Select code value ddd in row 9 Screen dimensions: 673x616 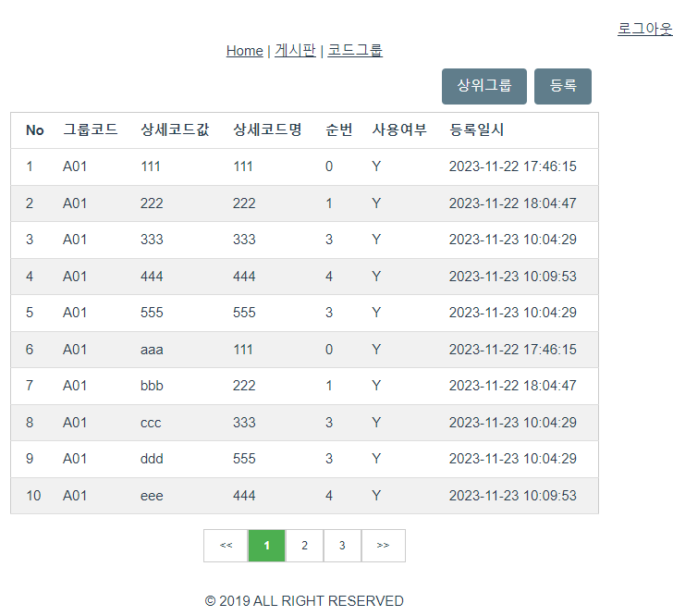point(152,459)
